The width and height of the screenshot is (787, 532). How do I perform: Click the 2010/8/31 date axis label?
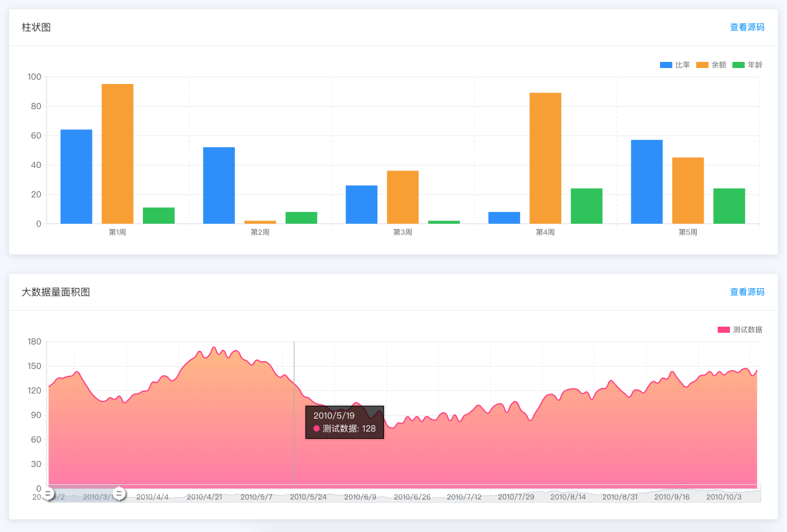pyautogui.click(x=620, y=496)
